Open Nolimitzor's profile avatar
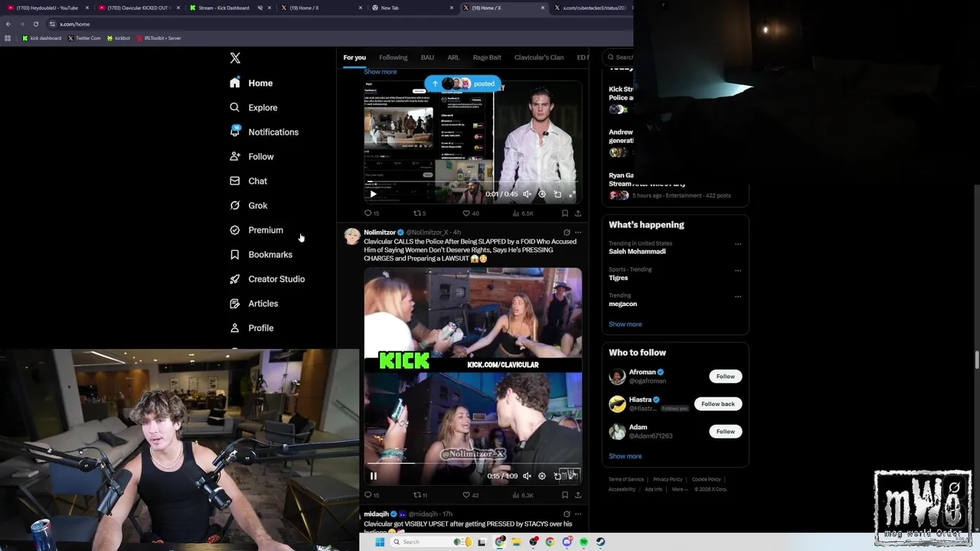The width and height of the screenshot is (980, 551). [352, 236]
